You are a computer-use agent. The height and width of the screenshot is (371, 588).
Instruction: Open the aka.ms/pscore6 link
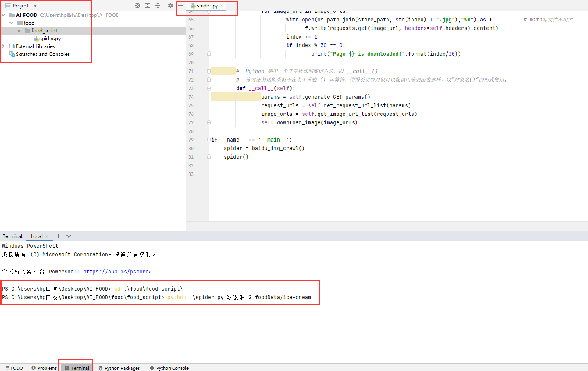coord(118,272)
